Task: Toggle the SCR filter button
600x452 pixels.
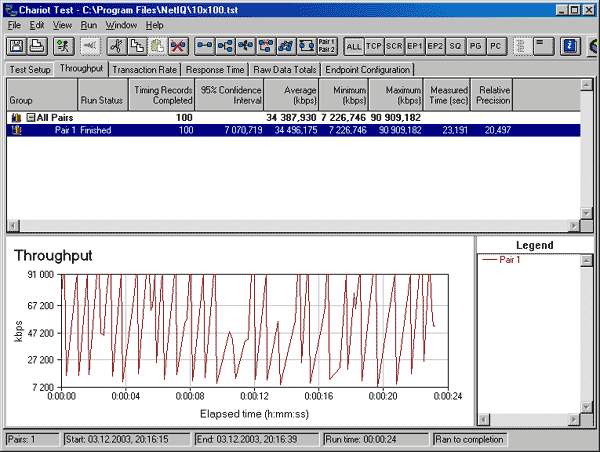Action: coord(394,46)
